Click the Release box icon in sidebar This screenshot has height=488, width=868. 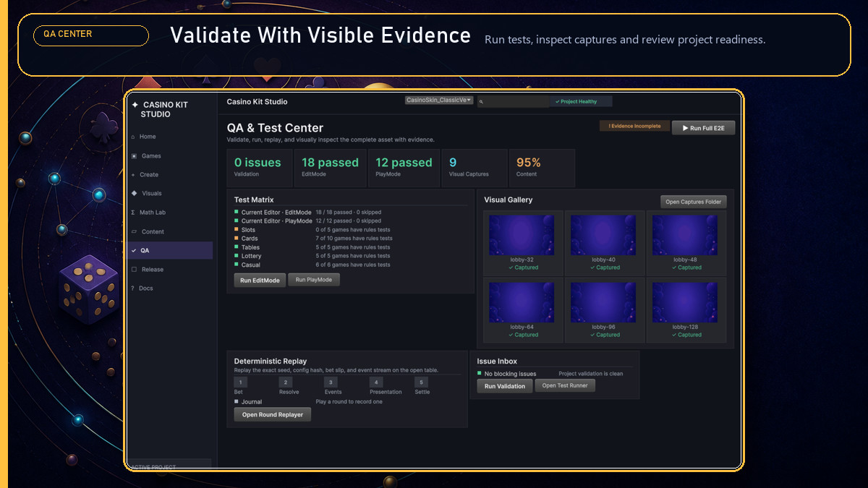pyautogui.click(x=134, y=270)
